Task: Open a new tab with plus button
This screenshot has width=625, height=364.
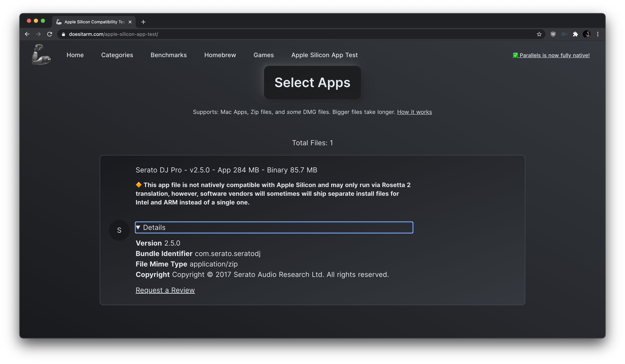Action: tap(143, 22)
